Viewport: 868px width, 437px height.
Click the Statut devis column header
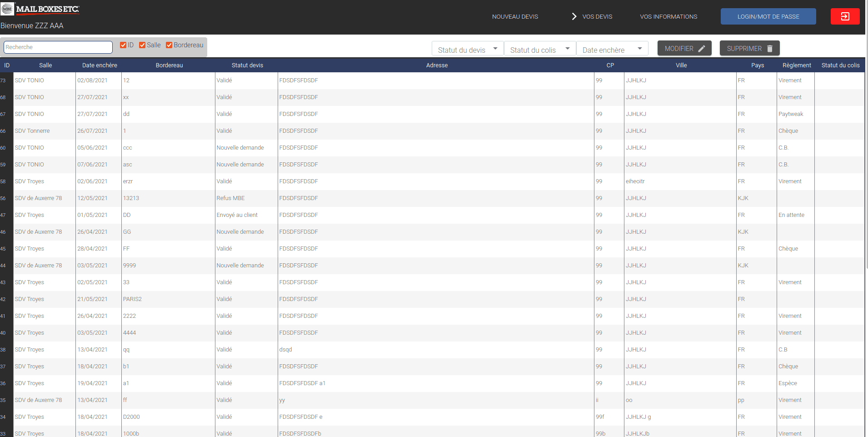click(x=247, y=65)
